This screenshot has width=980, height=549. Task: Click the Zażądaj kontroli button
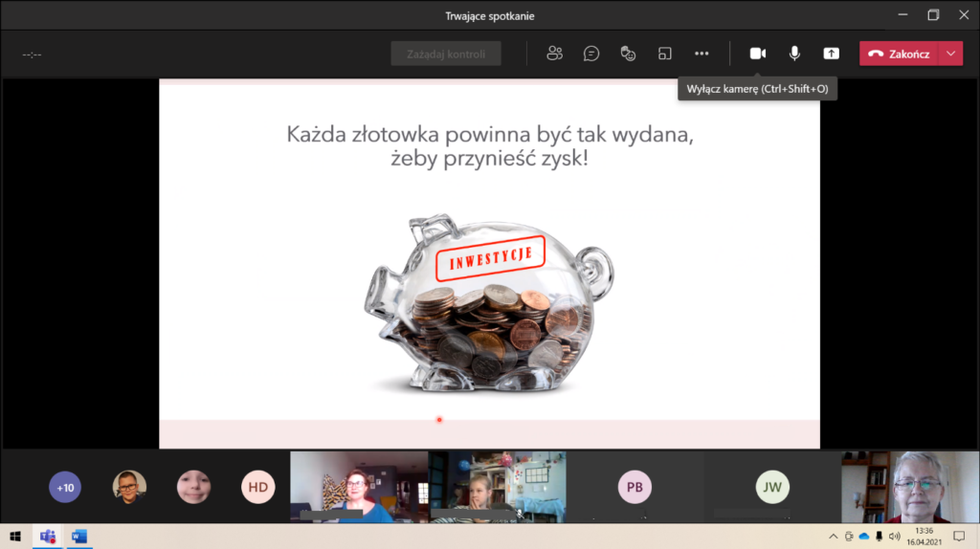pos(446,54)
